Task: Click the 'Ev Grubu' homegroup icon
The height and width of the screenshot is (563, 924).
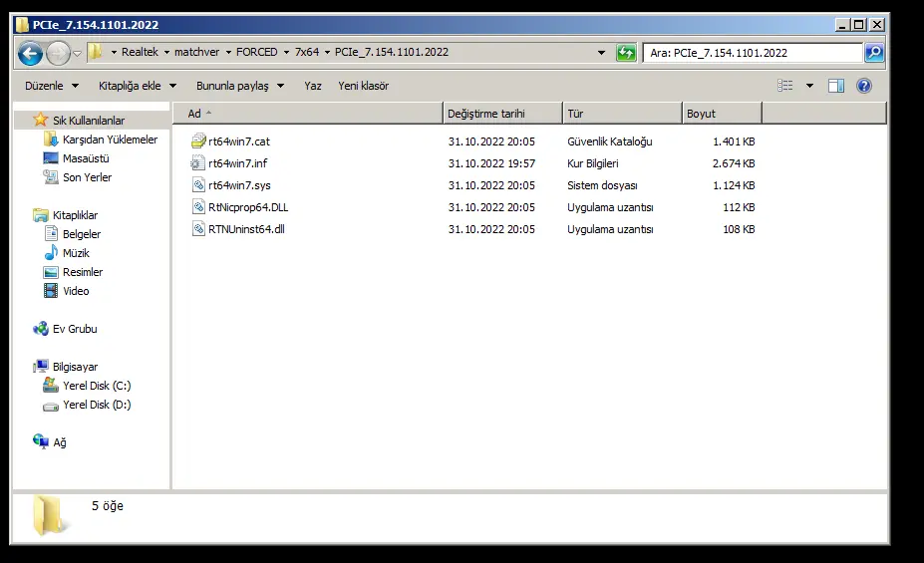Action: pyautogui.click(x=41, y=329)
